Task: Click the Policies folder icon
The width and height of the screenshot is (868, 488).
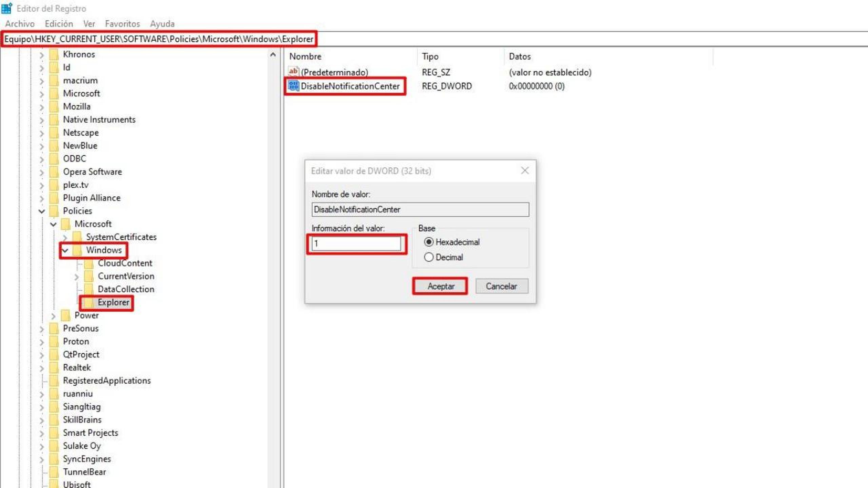Action: (x=54, y=211)
